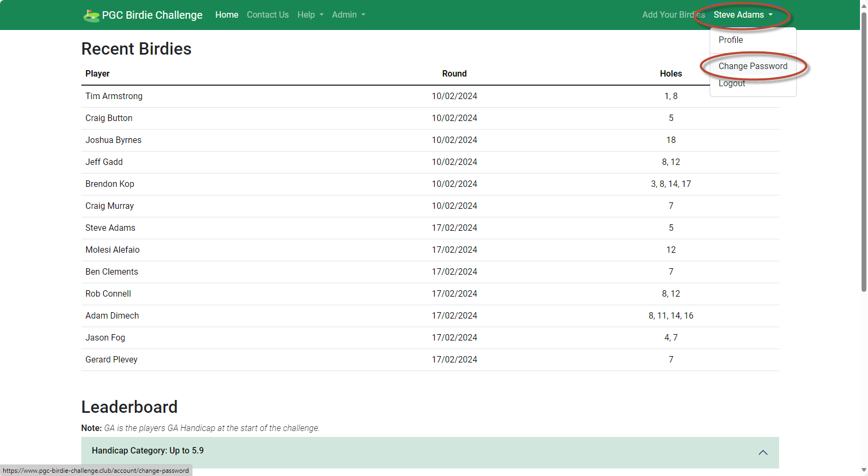Screen dimensions: 868x476
Task: Open the Help dropdown menu
Action: pos(310,15)
